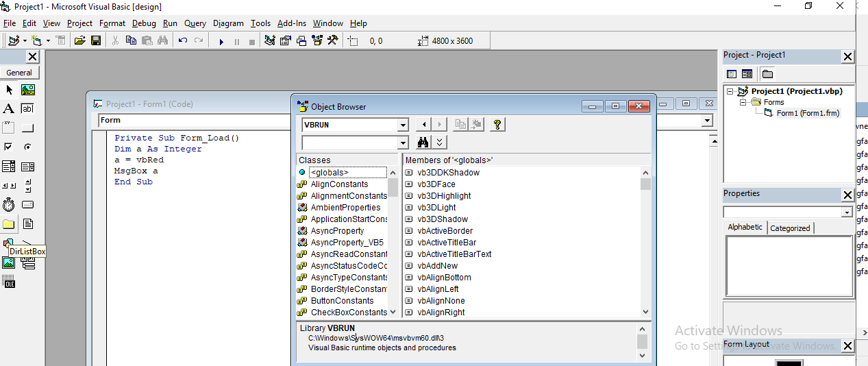Screen dimensions: 868x366
Task: Select the ComboBox control in toolbox
Action: (9, 167)
